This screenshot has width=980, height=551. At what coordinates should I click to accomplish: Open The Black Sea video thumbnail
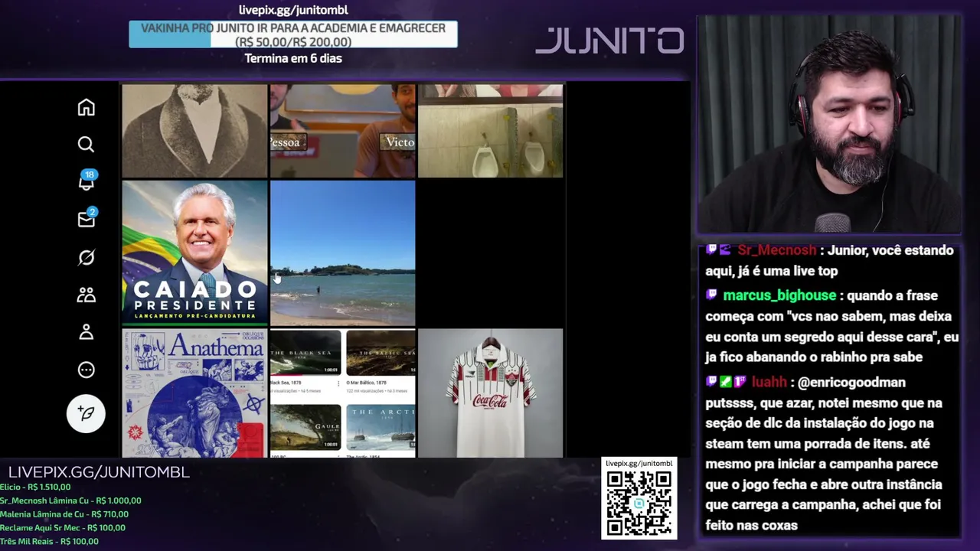tap(305, 352)
